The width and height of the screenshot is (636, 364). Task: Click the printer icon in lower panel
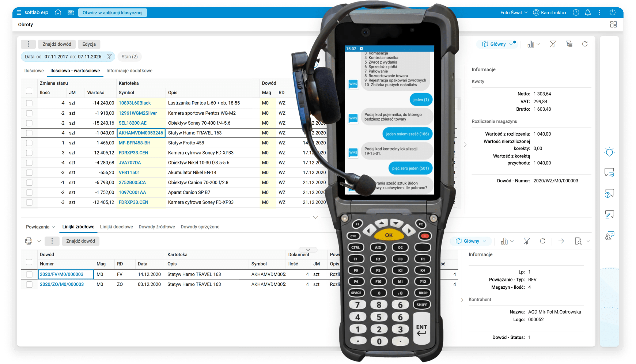point(29,241)
